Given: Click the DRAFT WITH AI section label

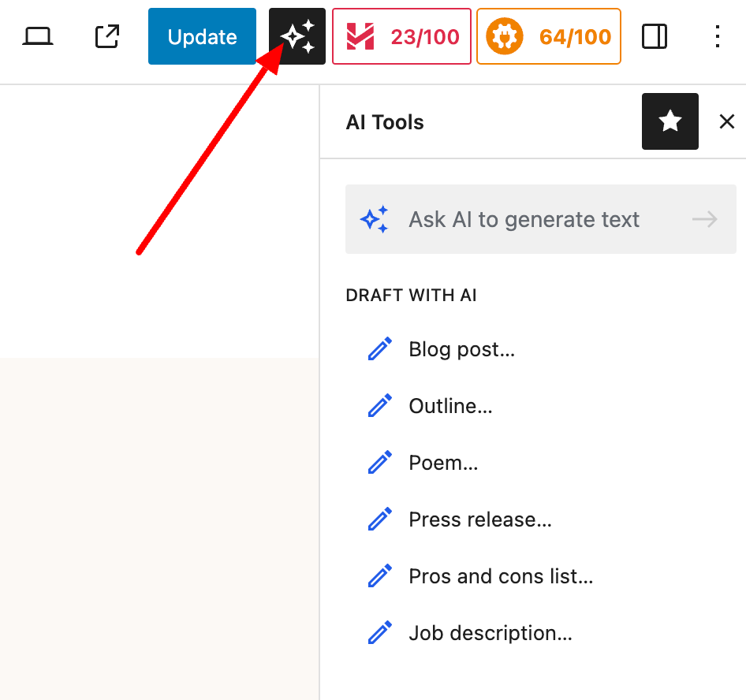Looking at the screenshot, I should tap(411, 296).
